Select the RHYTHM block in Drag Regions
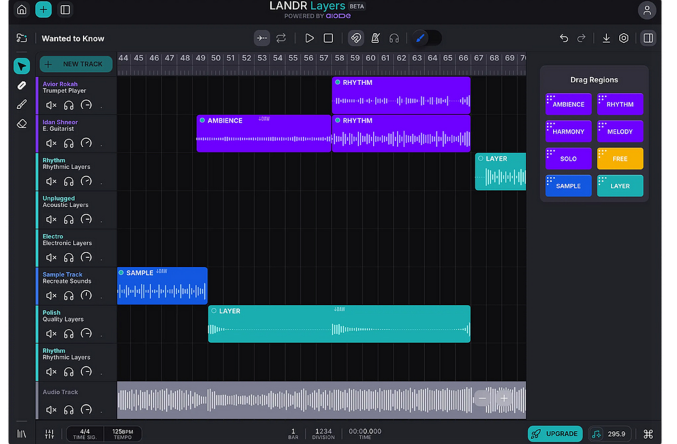677x444 pixels. point(620,104)
